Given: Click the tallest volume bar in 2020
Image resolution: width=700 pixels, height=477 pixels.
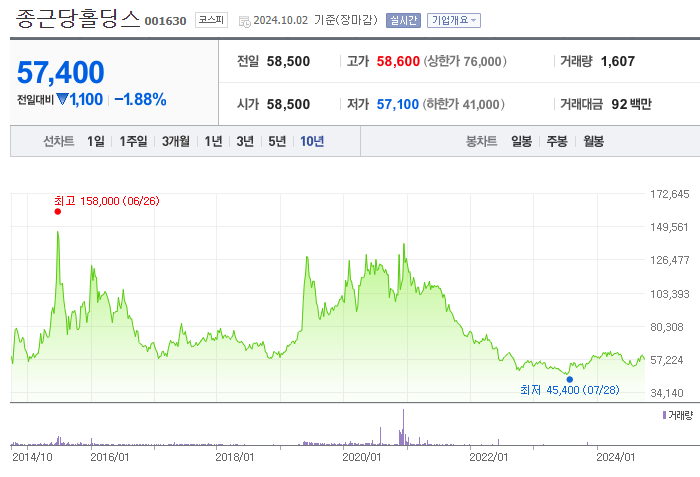Looking at the screenshot, I should point(404,427).
